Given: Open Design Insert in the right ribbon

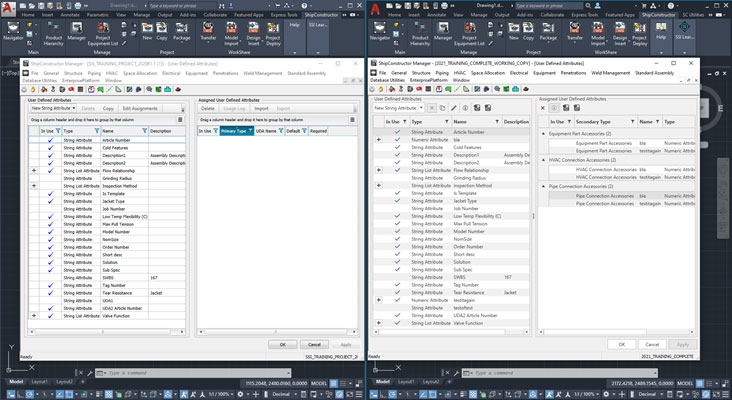Looking at the screenshot, I should [620, 34].
